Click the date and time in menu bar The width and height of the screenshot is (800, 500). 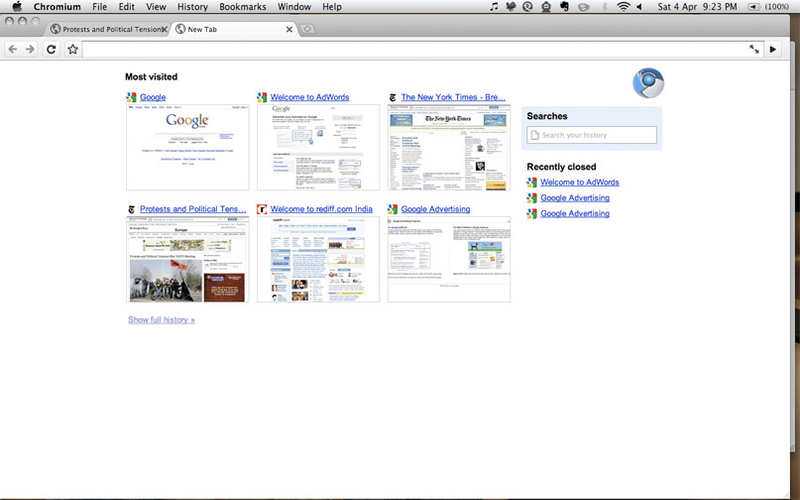click(x=697, y=7)
